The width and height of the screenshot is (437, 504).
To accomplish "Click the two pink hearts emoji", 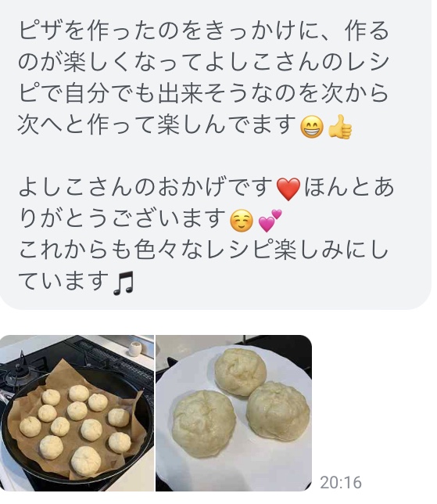I will click(270, 221).
